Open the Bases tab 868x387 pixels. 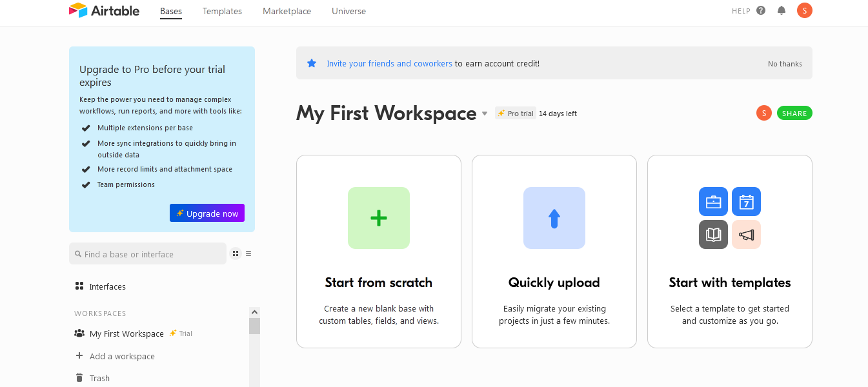tap(171, 11)
